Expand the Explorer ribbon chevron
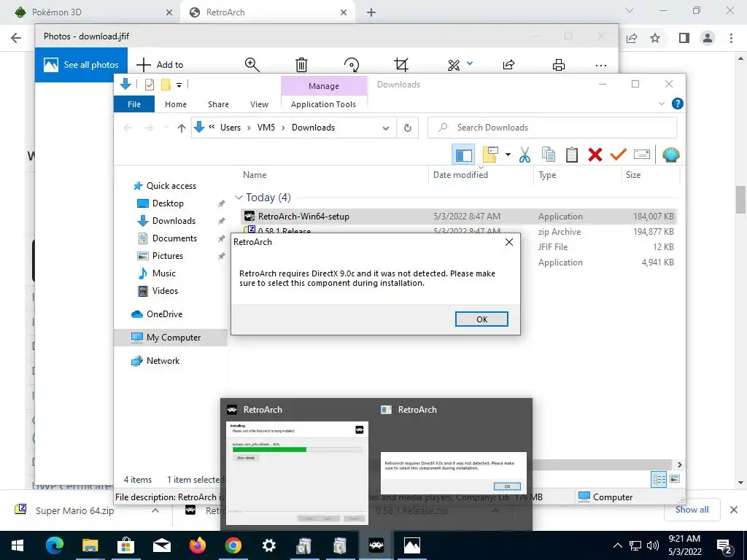Image resolution: width=747 pixels, height=560 pixels. [661, 104]
